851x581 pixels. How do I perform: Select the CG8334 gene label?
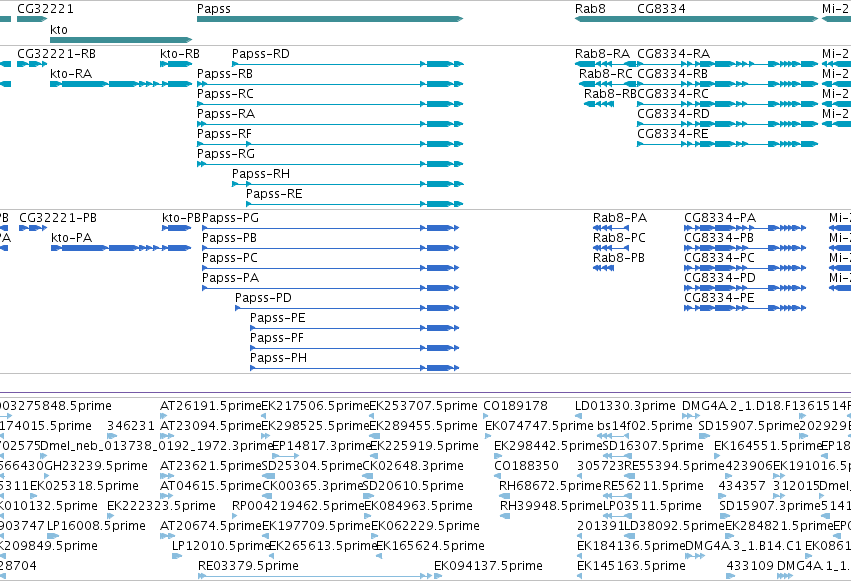click(x=661, y=9)
